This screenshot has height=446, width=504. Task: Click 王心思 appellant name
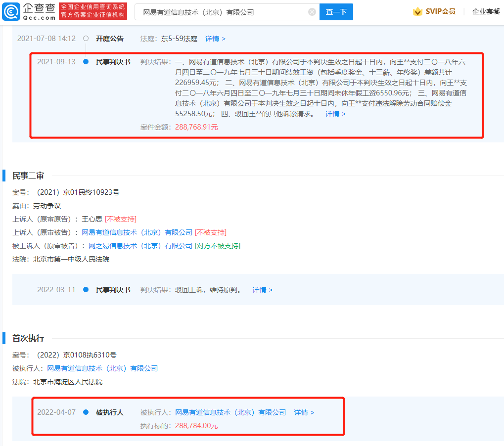(92, 219)
